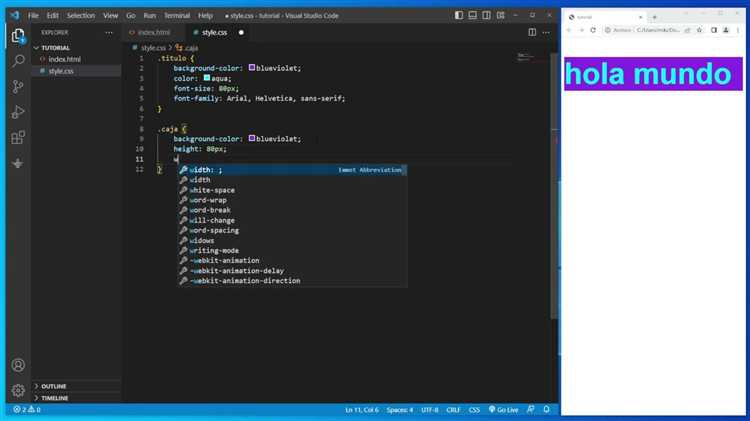Viewport: 750px width, 421px height.
Task: Click the Split Editor Right icon
Action: (x=532, y=32)
